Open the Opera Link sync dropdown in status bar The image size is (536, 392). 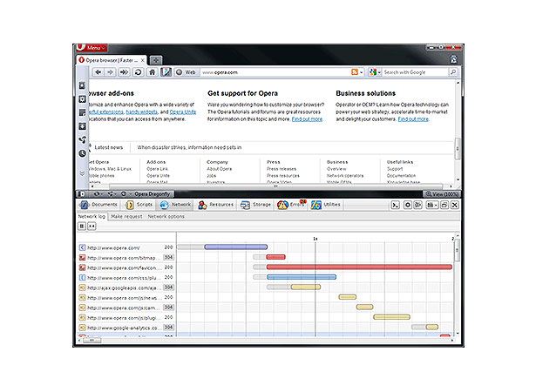pyautogui.click(x=98, y=194)
